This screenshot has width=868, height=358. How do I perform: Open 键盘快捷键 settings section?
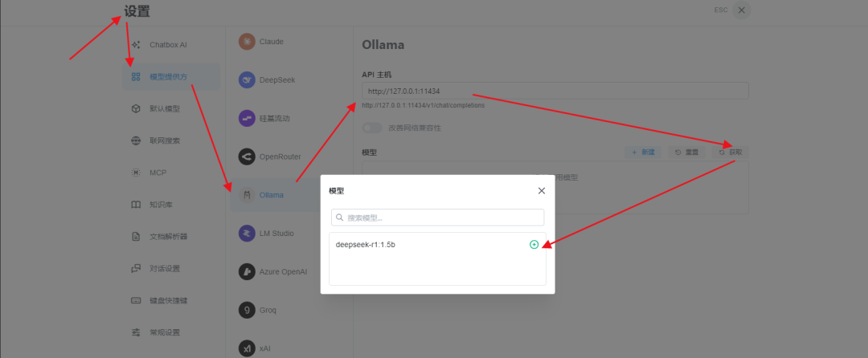(171, 301)
